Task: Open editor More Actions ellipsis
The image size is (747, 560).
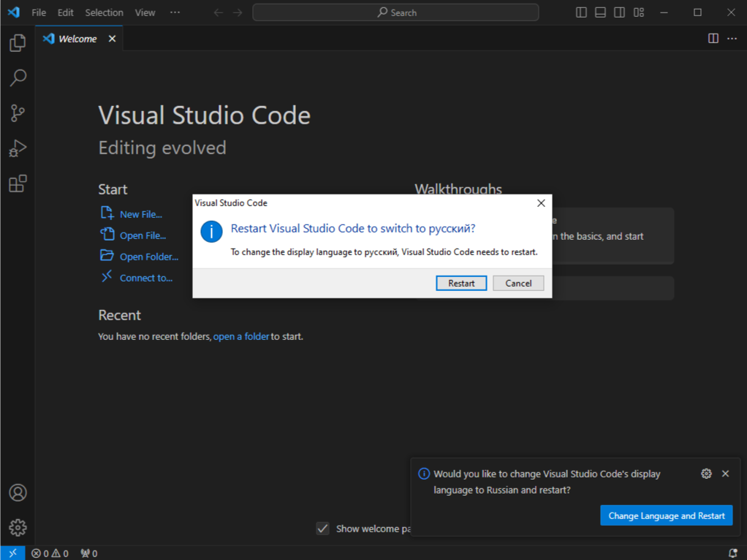Action: [732, 39]
